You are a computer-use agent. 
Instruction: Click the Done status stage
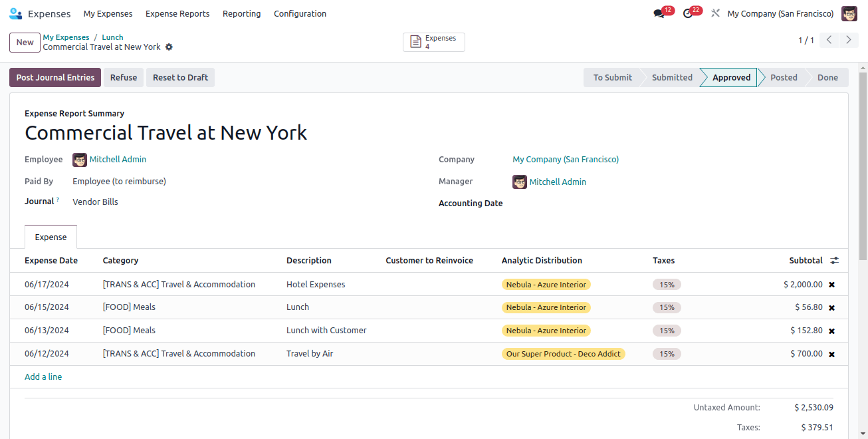pos(827,77)
